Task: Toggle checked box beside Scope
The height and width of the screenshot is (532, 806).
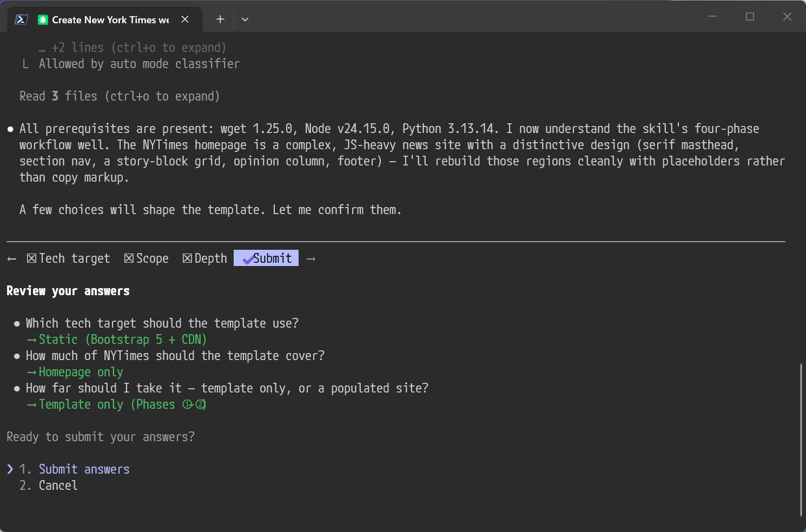Action: point(129,258)
